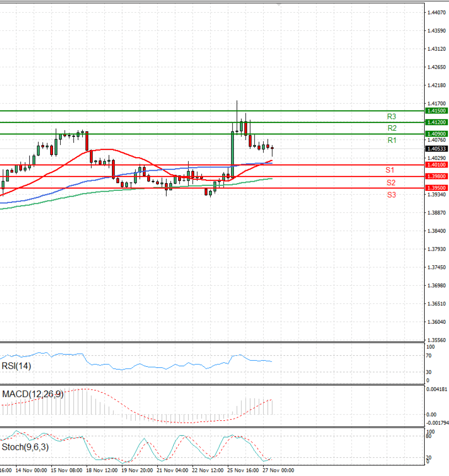Click the 1.40100 S1 price label
Image resolution: width=449 pixels, height=476 pixels.
pos(436,165)
